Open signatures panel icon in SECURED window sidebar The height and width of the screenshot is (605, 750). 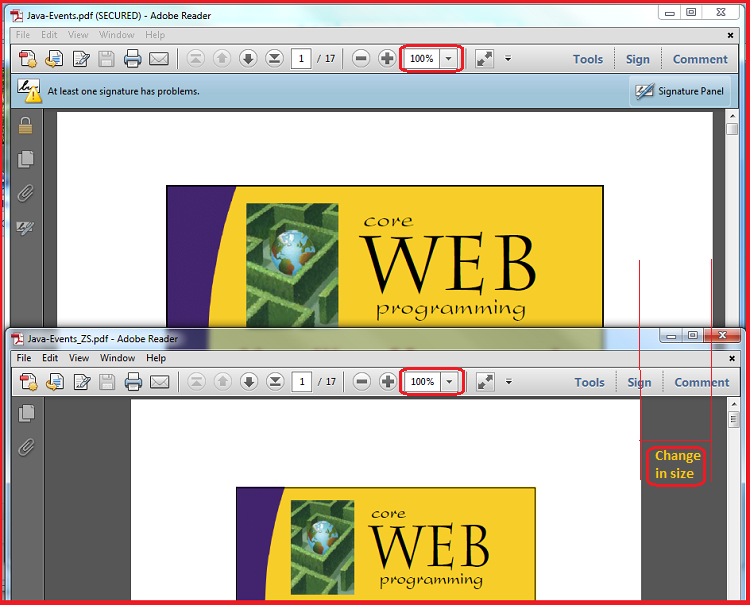click(x=25, y=227)
